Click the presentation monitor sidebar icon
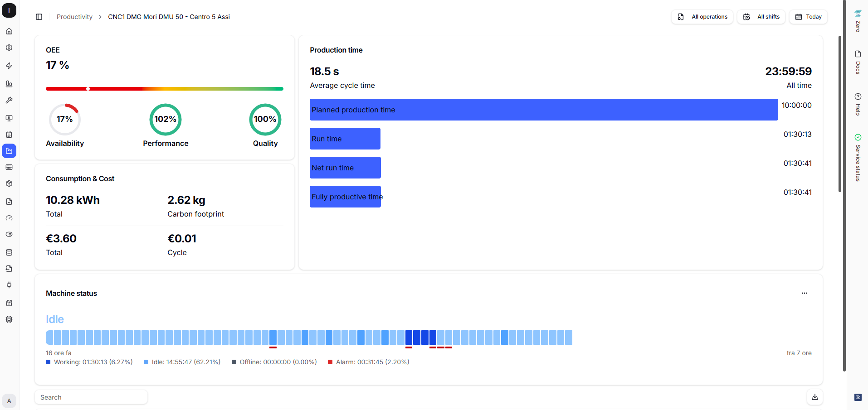This screenshot has width=868, height=410. (x=9, y=118)
